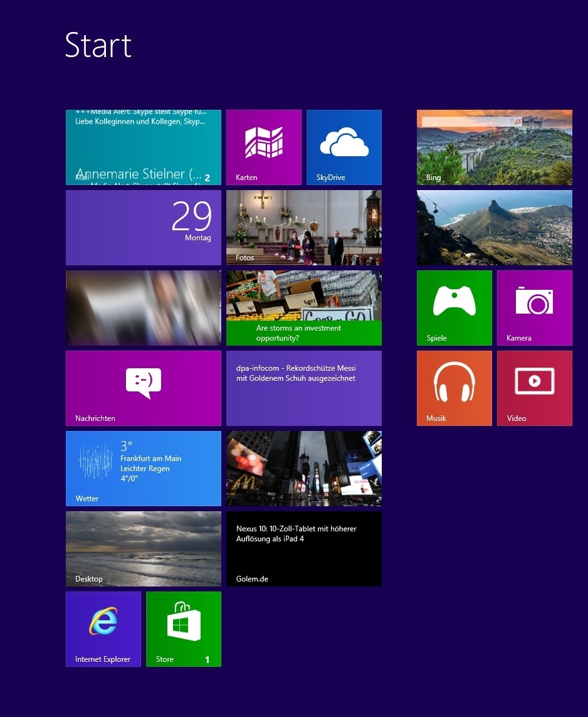The image size is (588, 717).
Task: Launch the SkyDrive cloud tile
Action: [x=344, y=147]
